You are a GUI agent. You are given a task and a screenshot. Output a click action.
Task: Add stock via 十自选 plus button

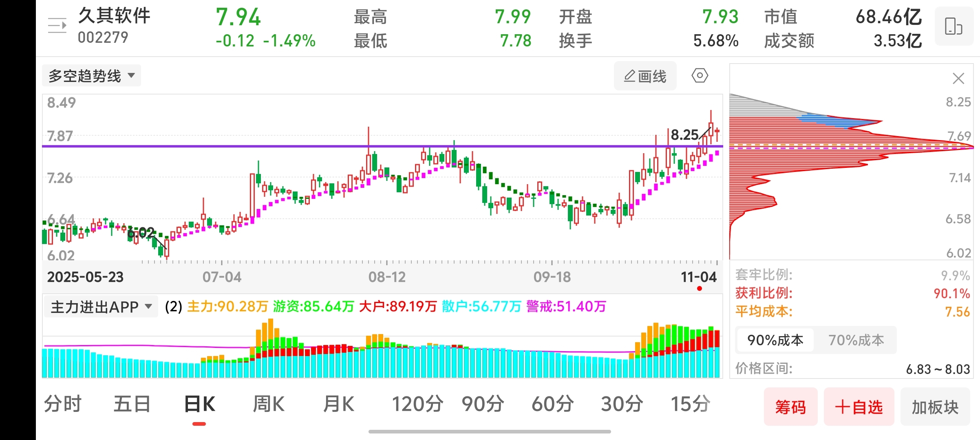[x=859, y=407]
